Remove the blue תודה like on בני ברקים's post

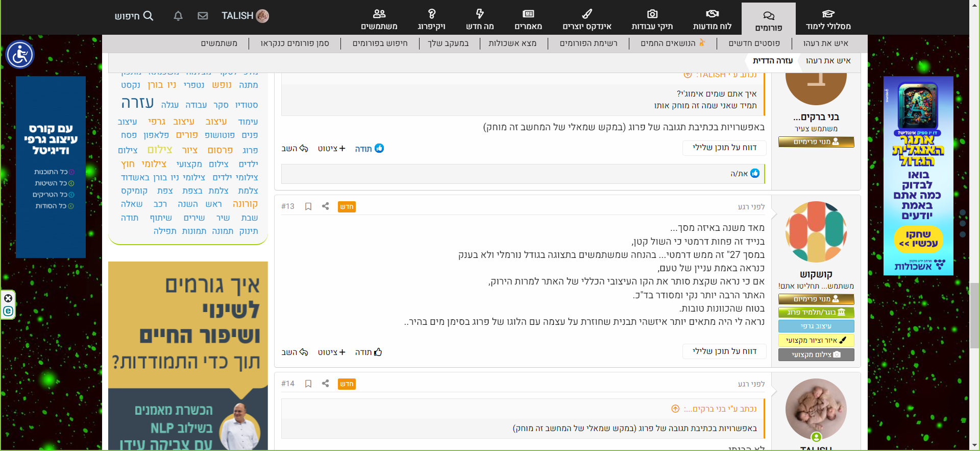click(370, 149)
